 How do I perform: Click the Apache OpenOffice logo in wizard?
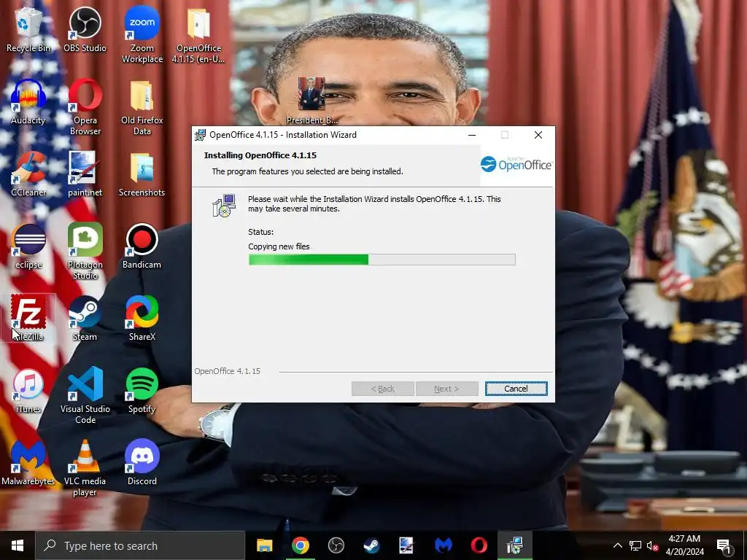[516, 164]
